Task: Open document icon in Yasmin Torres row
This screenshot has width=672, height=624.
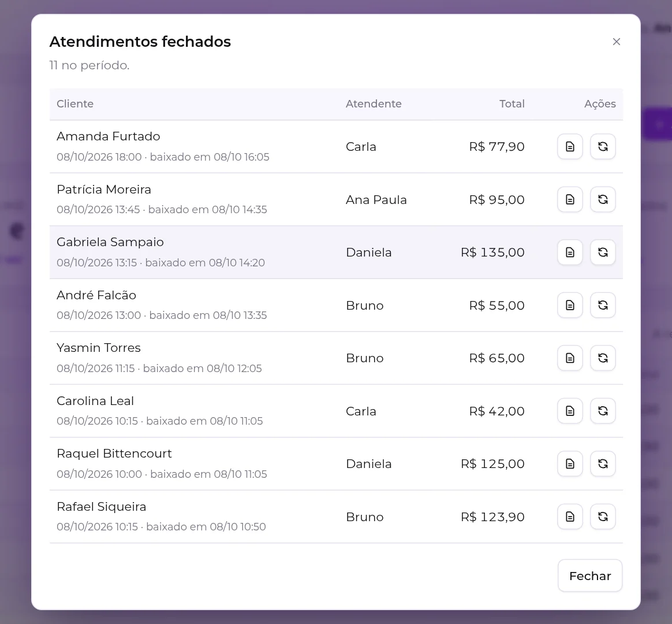Action: (570, 358)
